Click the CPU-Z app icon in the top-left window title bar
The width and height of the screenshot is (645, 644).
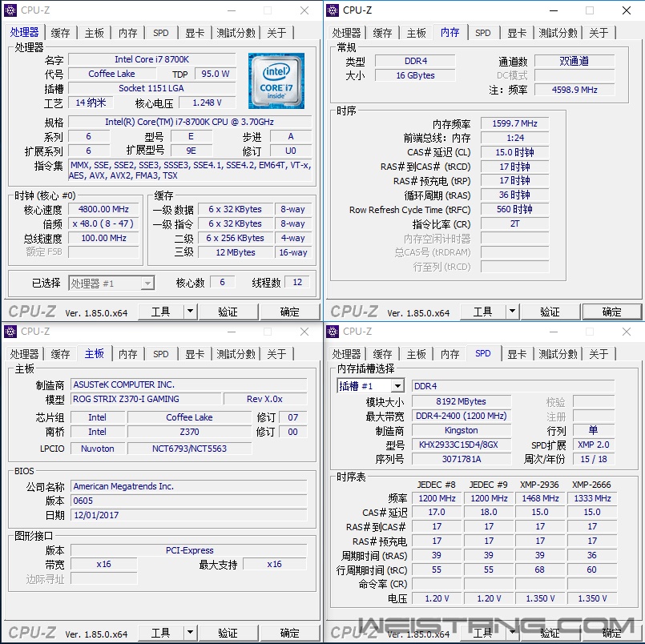pyautogui.click(x=10, y=10)
